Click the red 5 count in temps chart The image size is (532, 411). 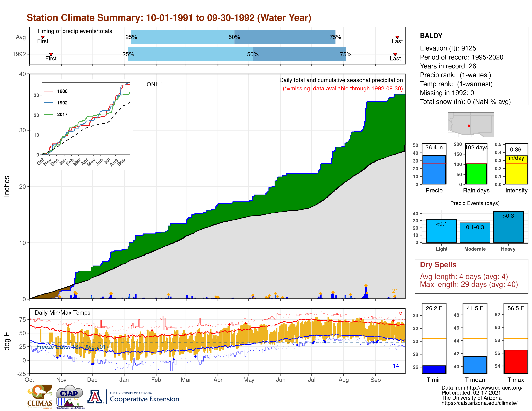point(400,313)
